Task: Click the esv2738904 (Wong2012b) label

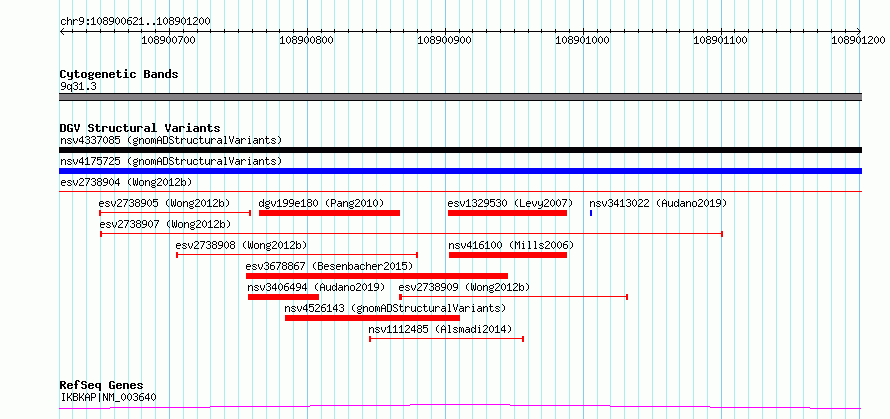Action: (126, 182)
